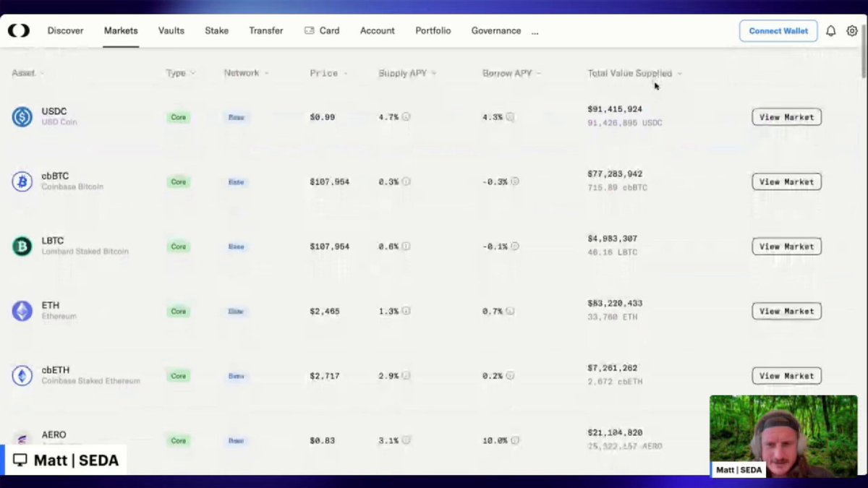868x488 pixels.
Task: View Market for LBTC
Action: click(x=786, y=247)
